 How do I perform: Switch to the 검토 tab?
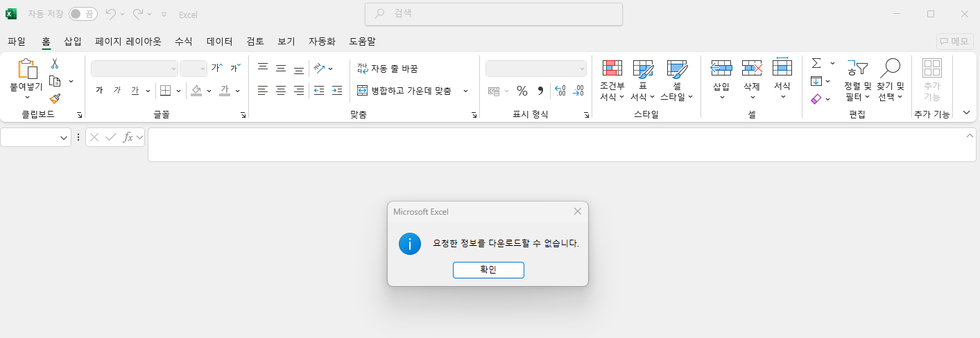click(255, 42)
